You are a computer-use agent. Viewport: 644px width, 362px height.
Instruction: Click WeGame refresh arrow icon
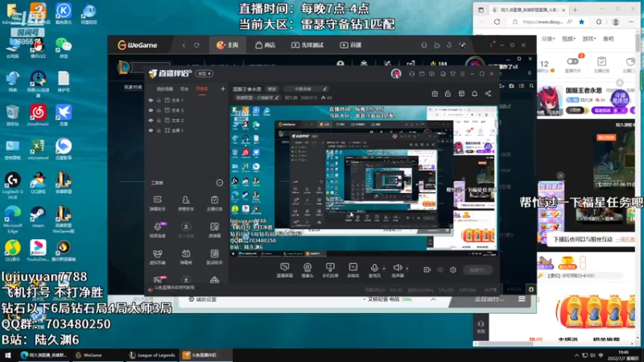(x=196, y=45)
